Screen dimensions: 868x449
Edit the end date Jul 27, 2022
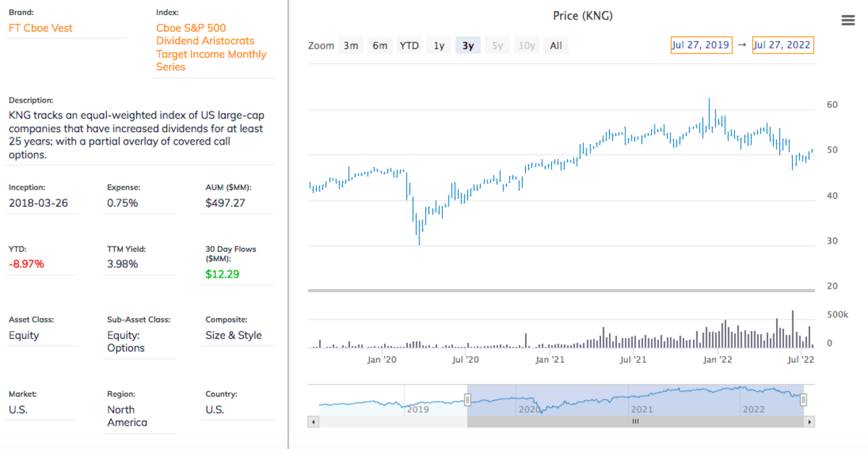(782, 45)
